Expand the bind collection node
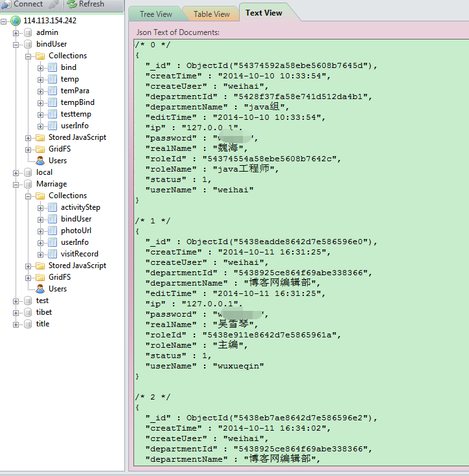This screenshot has width=469, height=476. coord(40,68)
